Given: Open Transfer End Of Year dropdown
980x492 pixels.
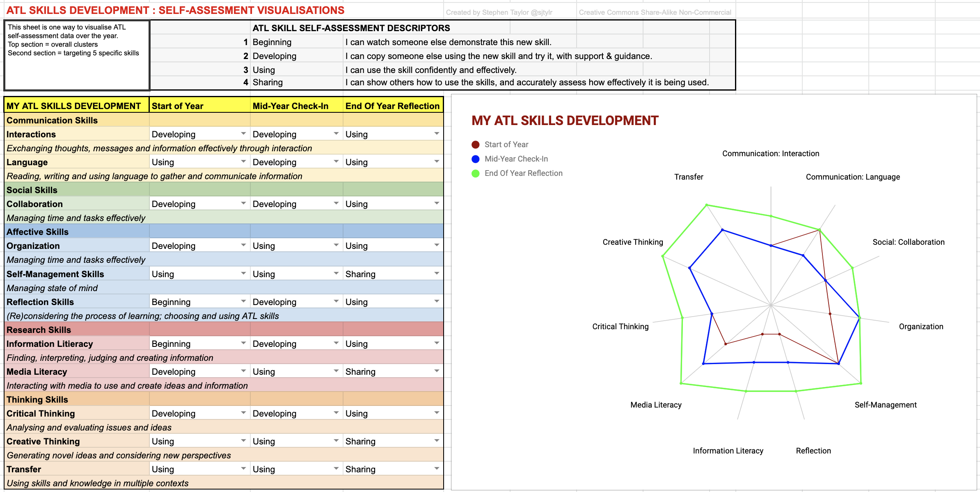Looking at the screenshot, I should [437, 469].
